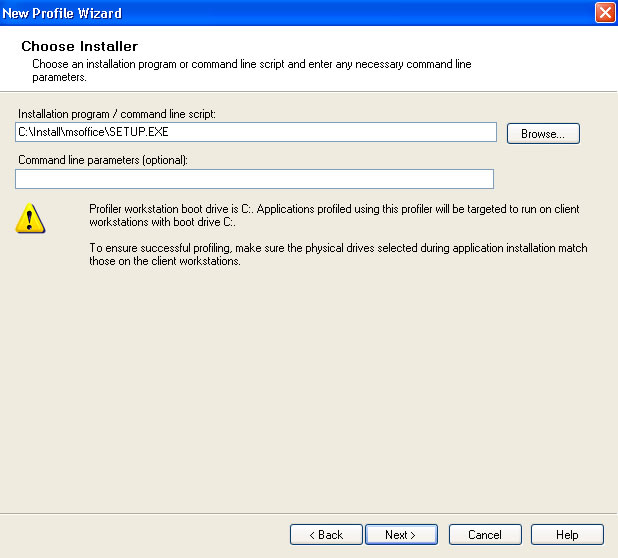Click the 'Command line parameters (optional)' label
This screenshot has height=558, width=618.
point(103,160)
